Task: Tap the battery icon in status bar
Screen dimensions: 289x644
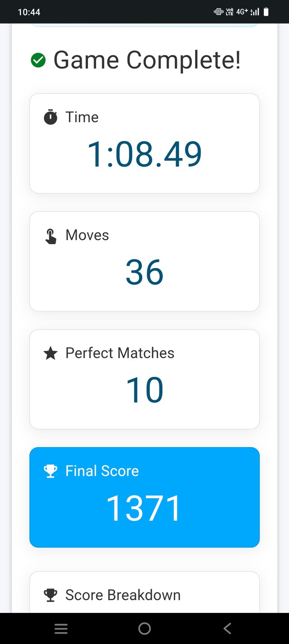Action: click(x=266, y=12)
